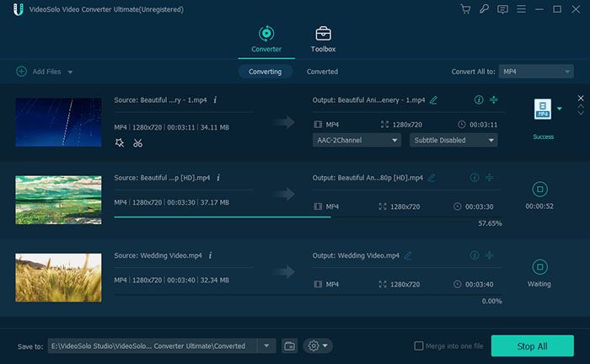The height and width of the screenshot is (364, 590).
Task: View info for Wedding Video.mp4 source
Action: click(x=211, y=255)
